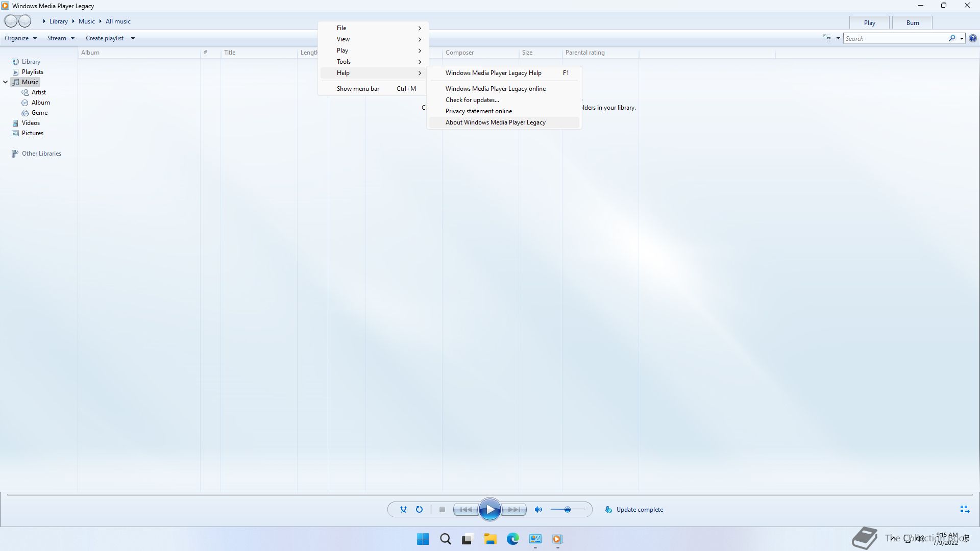Click the large Play button
The image size is (980, 551).
pyautogui.click(x=489, y=509)
